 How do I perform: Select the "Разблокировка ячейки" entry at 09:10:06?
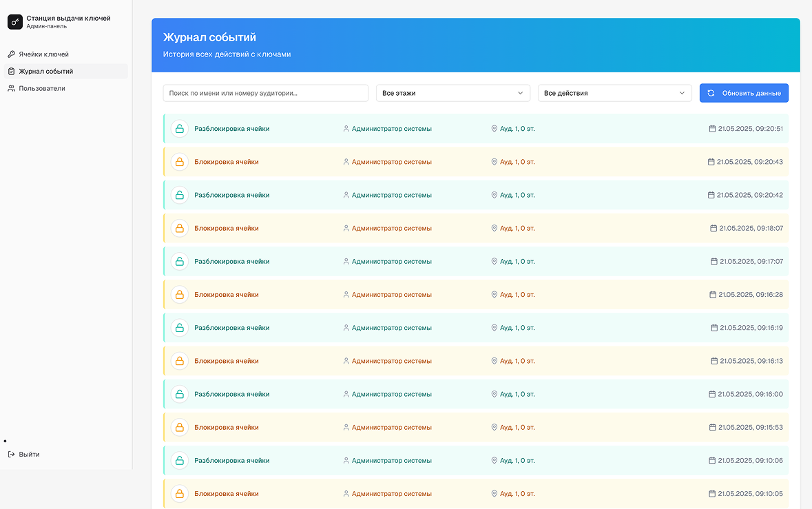231,461
